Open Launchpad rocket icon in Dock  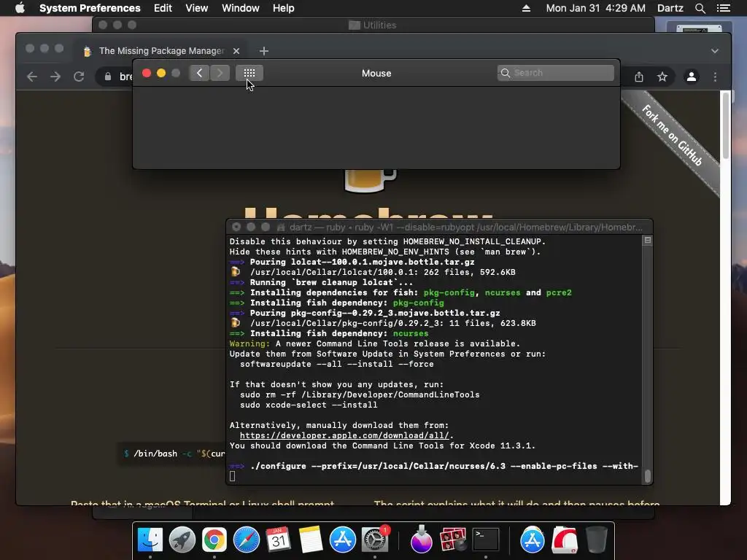click(x=182, y=540)
